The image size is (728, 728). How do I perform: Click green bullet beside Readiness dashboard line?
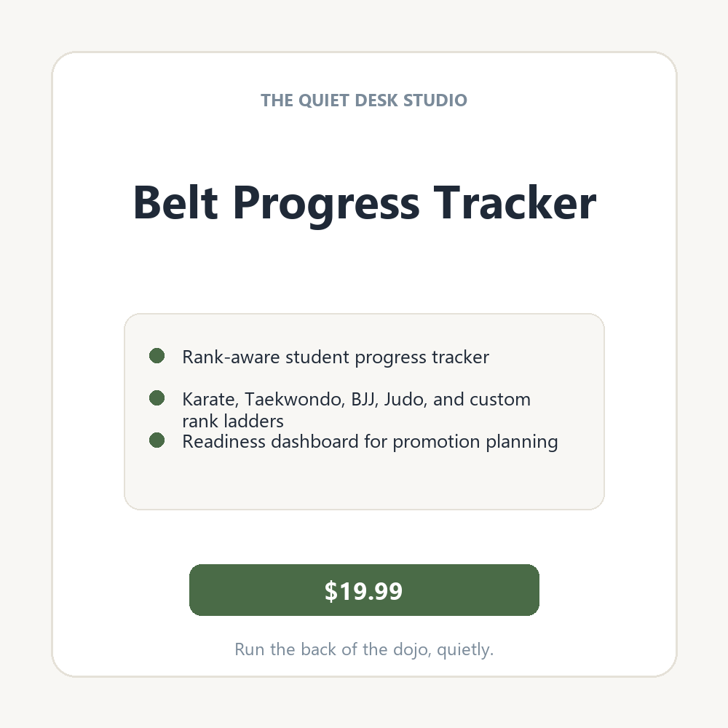pos(157,440)
